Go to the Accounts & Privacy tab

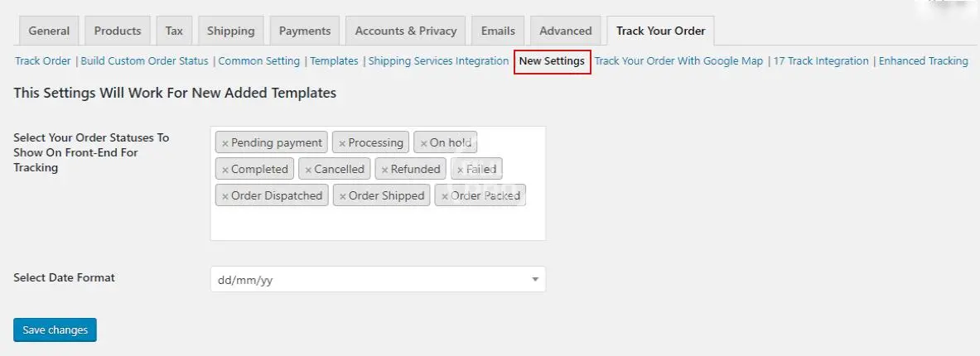click(406, 31)
